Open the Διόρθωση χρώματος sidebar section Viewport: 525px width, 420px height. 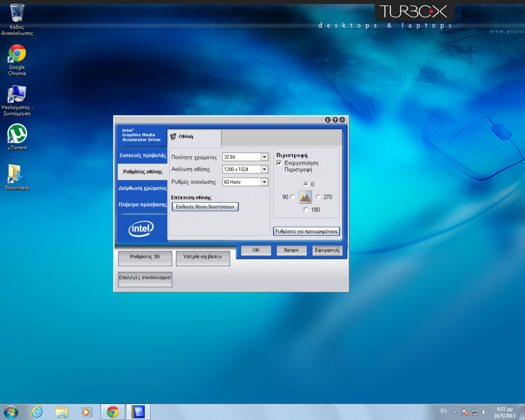143,188
